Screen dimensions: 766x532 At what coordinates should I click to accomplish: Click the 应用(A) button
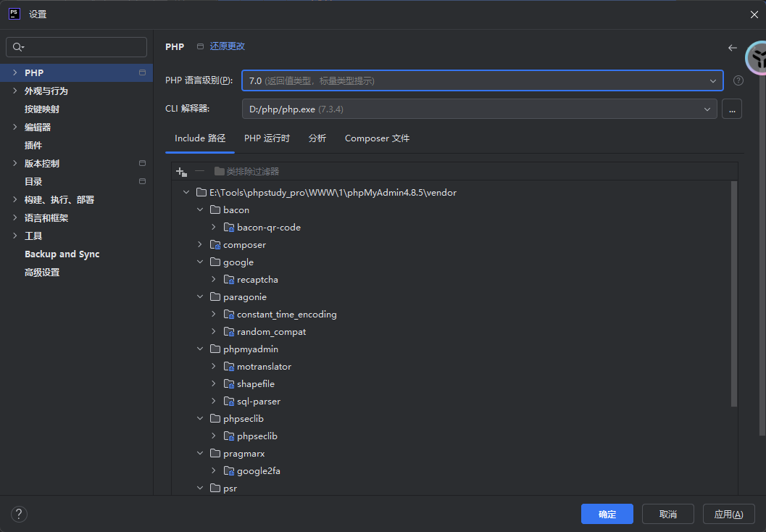coord(728,514)
